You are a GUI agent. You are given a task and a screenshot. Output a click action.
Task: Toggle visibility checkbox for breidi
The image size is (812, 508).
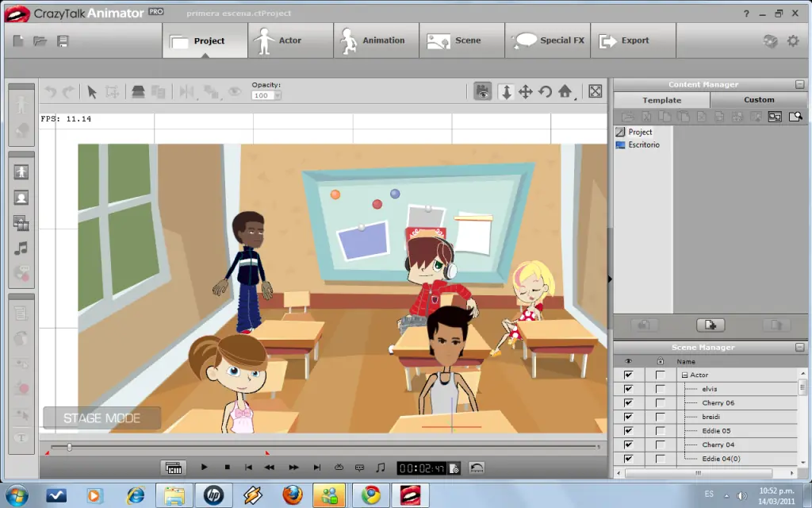click(x=628, y=417)
